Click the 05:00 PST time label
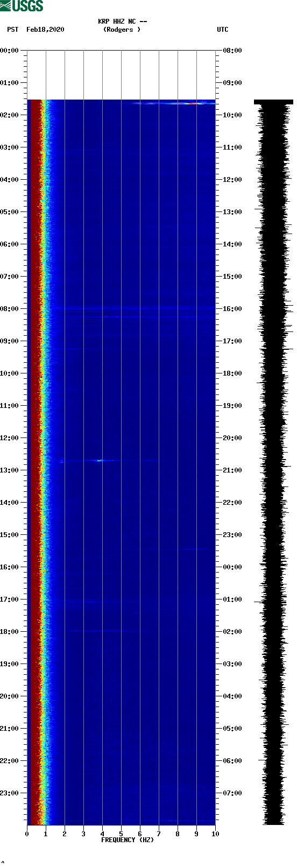 point(10,212)
